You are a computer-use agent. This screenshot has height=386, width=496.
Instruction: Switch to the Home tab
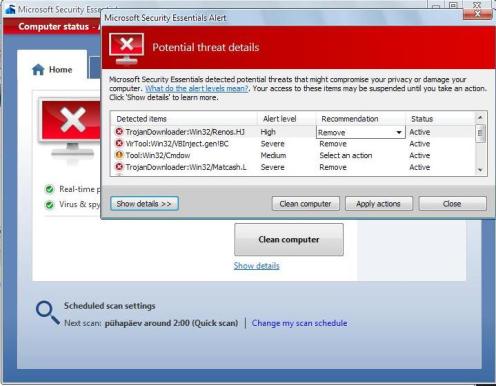[x=52, y=69]
